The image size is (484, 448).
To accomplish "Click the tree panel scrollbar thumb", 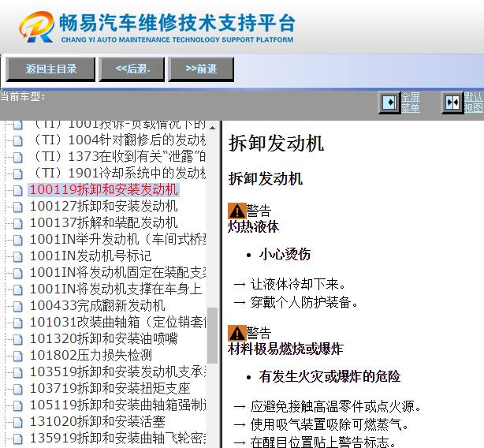I will pos(212,335).
